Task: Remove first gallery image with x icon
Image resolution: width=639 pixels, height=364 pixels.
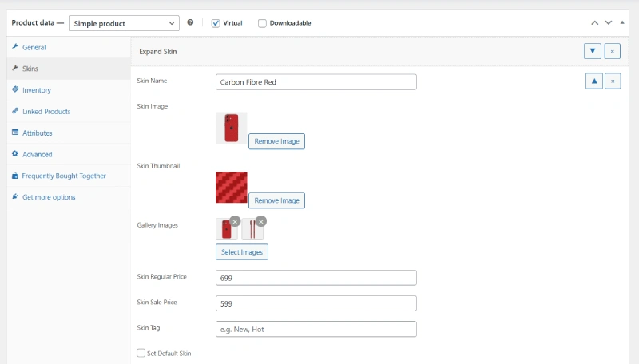Action: (235, 221)
